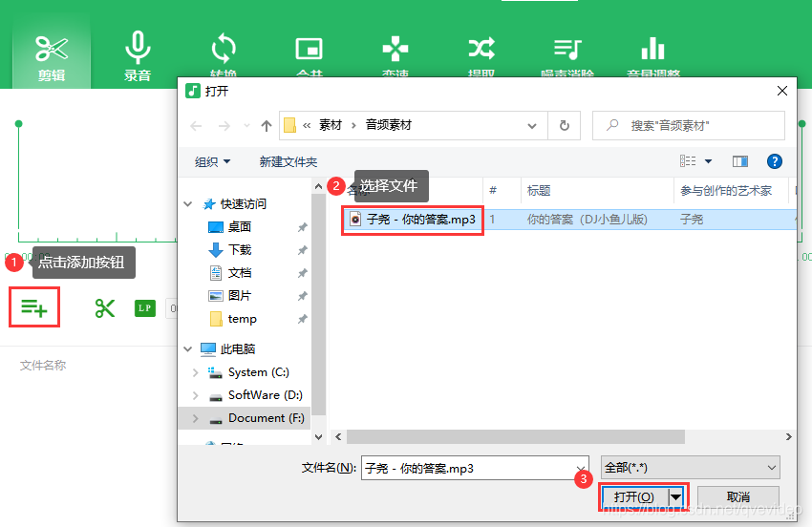The height and width of the screenshot is (527, 812).
Task: Click the green scissors cut button
Action: 105,308
